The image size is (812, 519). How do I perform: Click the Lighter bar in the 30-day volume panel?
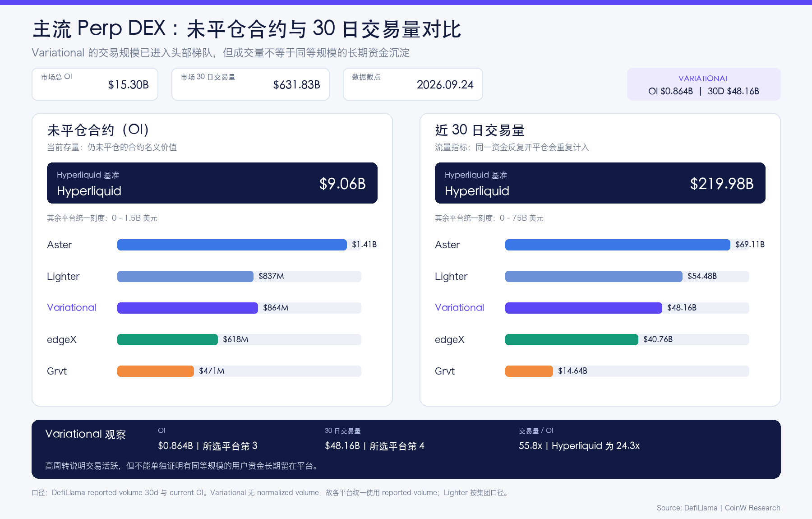[594, 276]
